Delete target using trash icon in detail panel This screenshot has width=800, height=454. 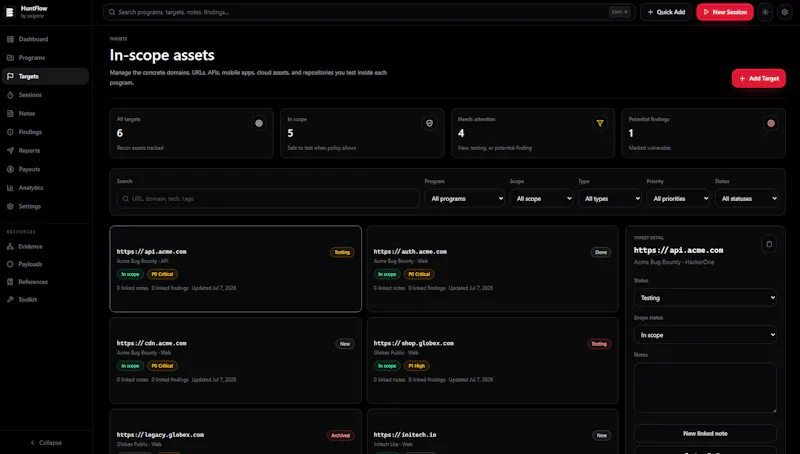coord(769,244)
